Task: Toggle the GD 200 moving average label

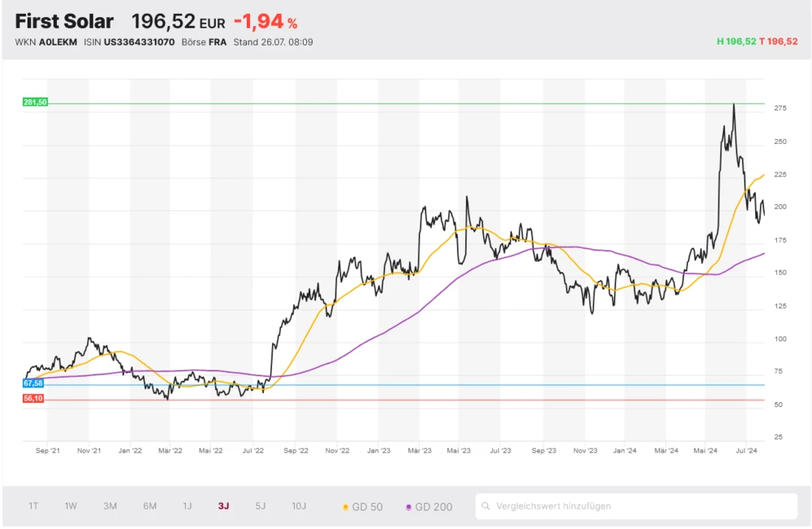Action: (434, 507)
